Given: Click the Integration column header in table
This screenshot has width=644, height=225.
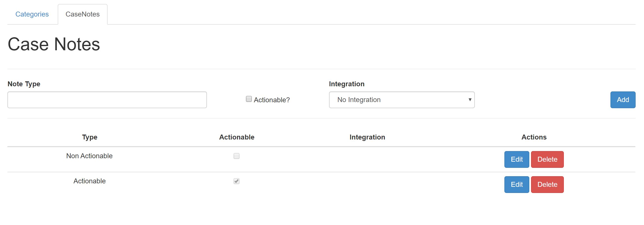Looking at the screenshot, I should tap(367, 137).
